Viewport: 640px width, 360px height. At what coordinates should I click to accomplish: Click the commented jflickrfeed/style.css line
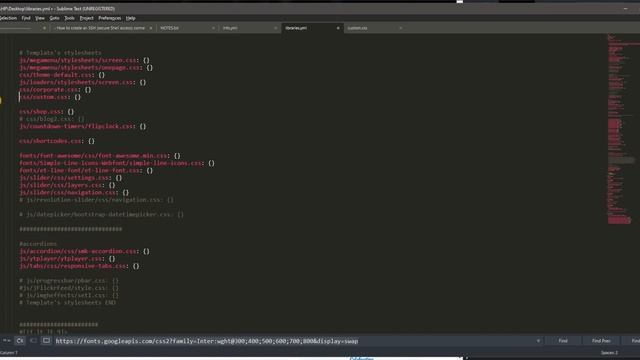[69, 288]
